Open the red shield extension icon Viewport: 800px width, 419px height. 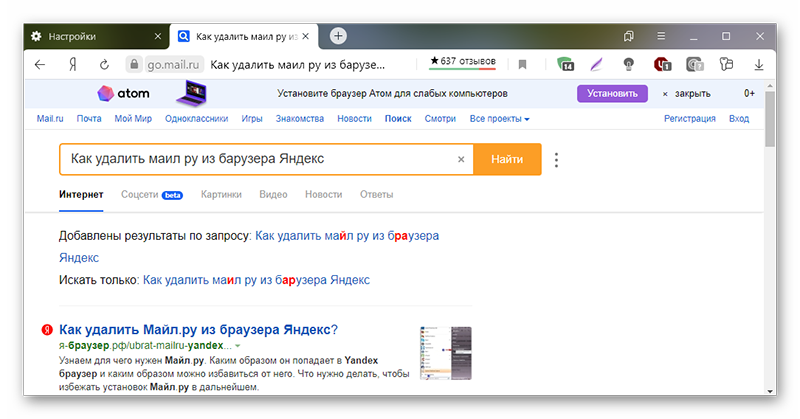662,64
